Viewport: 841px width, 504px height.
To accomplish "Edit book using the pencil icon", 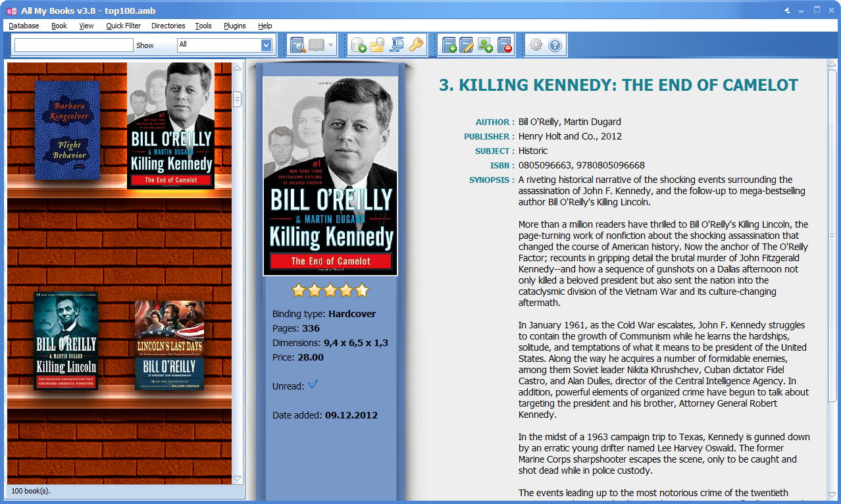I will coord(467,45).
